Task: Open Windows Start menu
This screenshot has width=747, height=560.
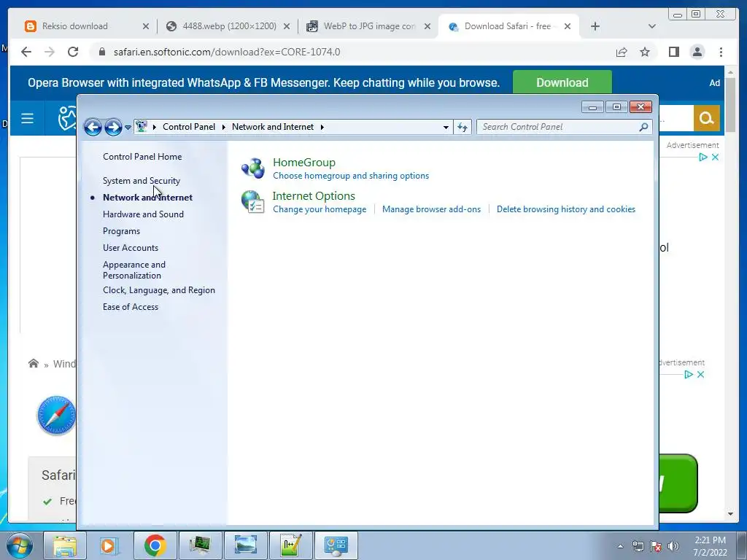Action: coord(20,545)
